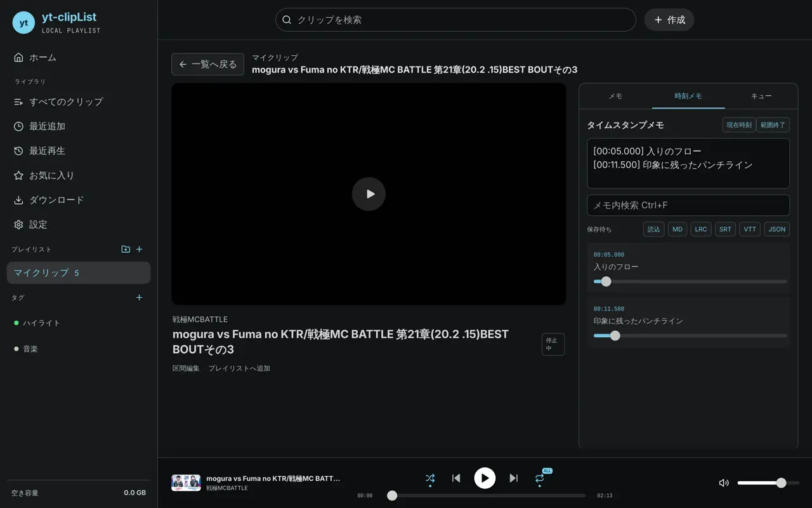Select the マイクリップ playlist
The height and width of the screenshot is (508, 812).
79,273
